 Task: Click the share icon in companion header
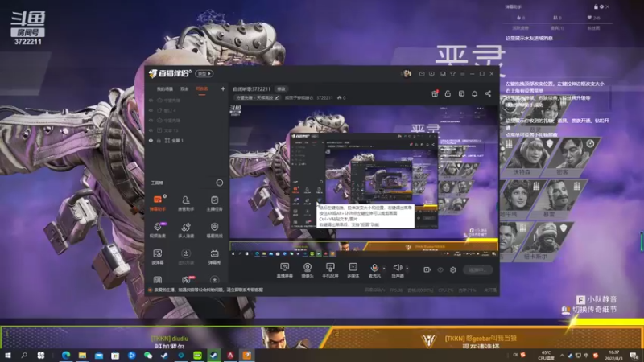point(488,93)
